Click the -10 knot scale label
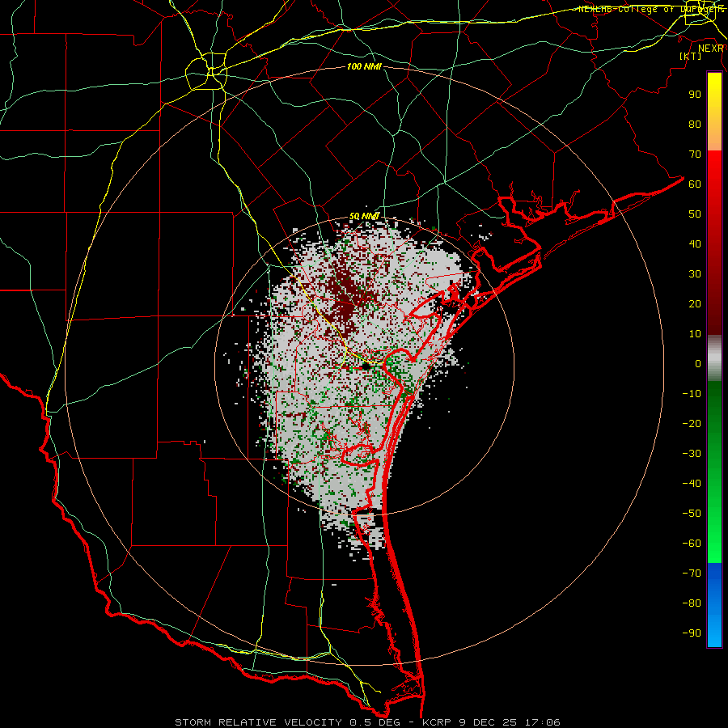The image size is (728, 728). (x=692, y=394)
